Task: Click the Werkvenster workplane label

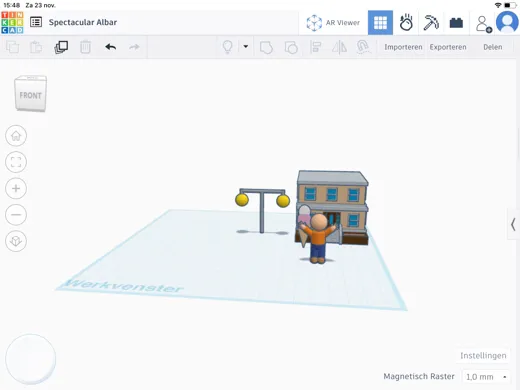Action: (123, 286)
